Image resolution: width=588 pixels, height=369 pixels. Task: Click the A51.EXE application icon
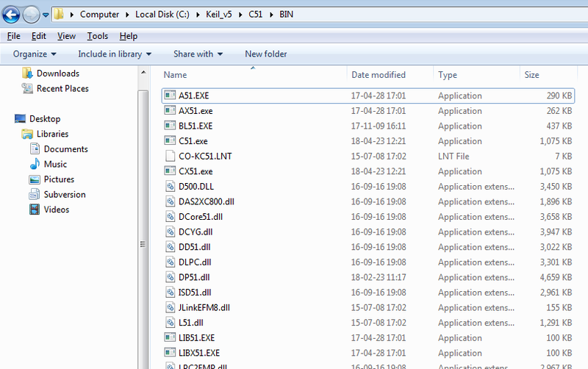pyautogui.click(x=170, y=96)
